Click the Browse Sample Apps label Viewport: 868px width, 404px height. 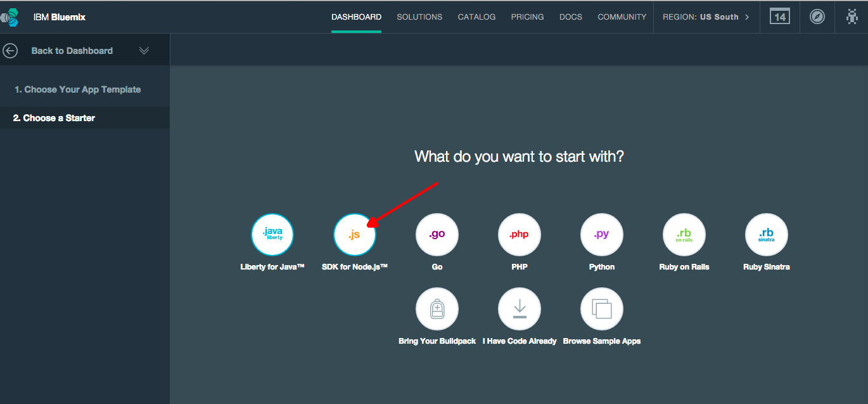click(x=602, y=341)
